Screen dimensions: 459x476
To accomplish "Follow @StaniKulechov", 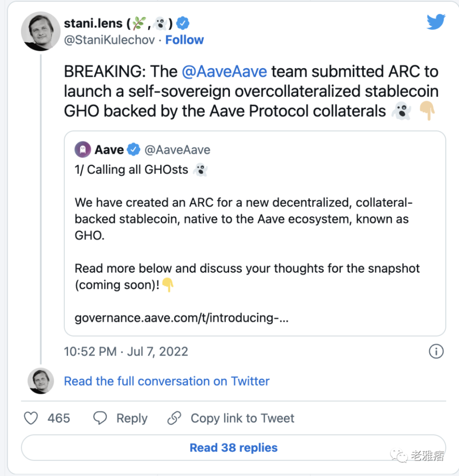I will 185,40.
